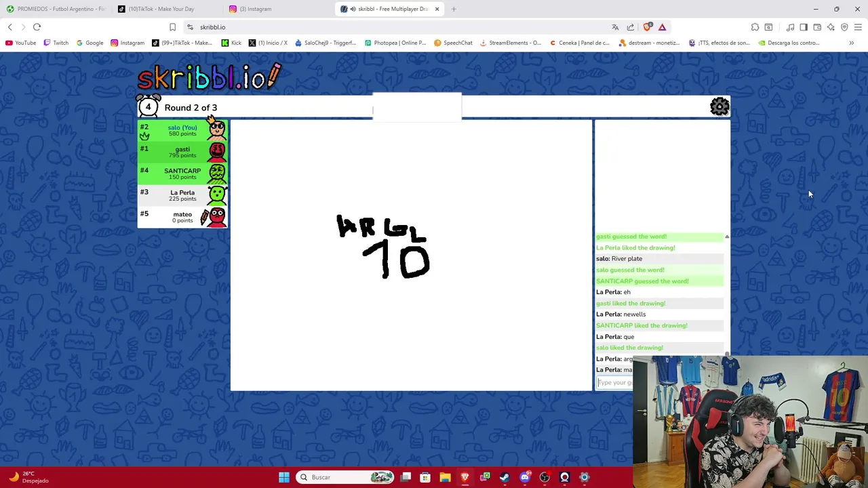
Task: Click the round timer clock icon
Action: [x=149, y=106]
